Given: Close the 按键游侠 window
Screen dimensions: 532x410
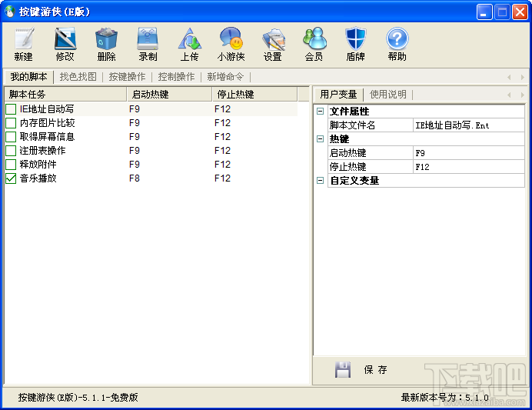Looking at the screenshot, I should coord(520,12).
